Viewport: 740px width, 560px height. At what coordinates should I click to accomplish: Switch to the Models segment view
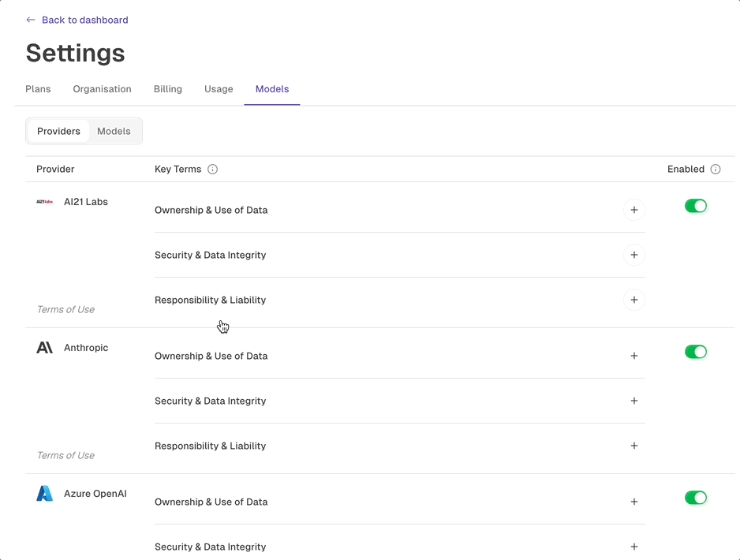(x=114, y=131)
